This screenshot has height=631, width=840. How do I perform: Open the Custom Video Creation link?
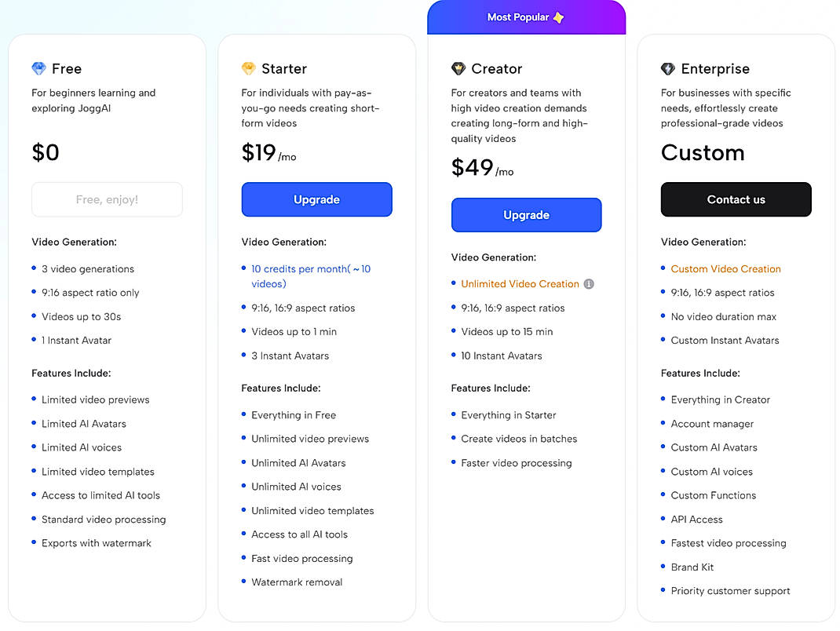coord(725,268)
